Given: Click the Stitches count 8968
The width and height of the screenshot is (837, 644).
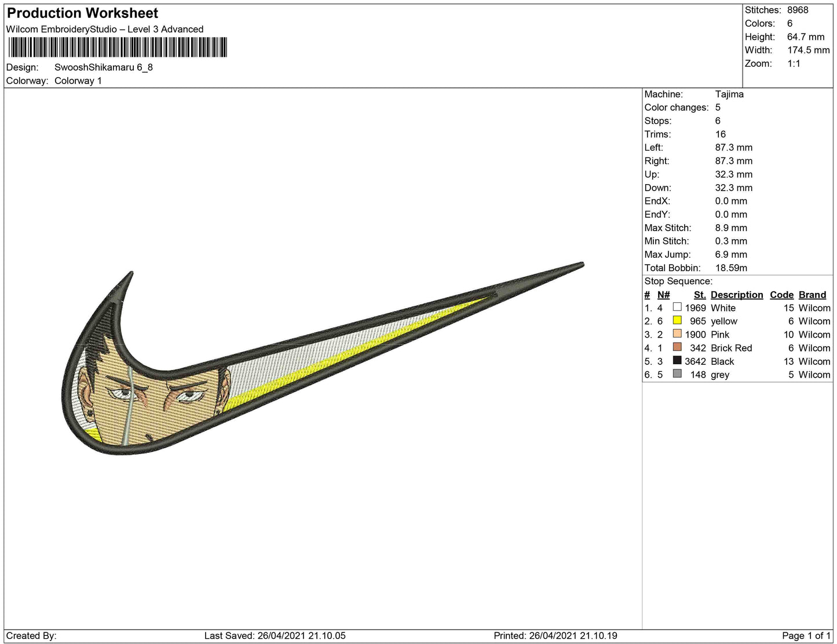Looking at the screenshot, I should point(797,10).
